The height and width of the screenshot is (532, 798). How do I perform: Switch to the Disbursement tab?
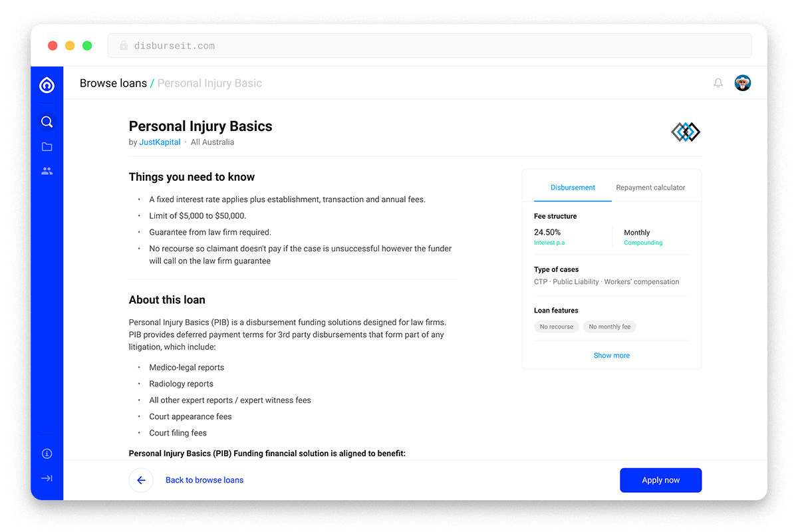coord(573,188)
